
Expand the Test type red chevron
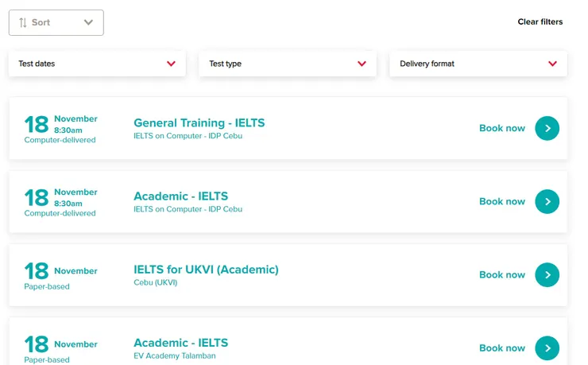[362, 64]
